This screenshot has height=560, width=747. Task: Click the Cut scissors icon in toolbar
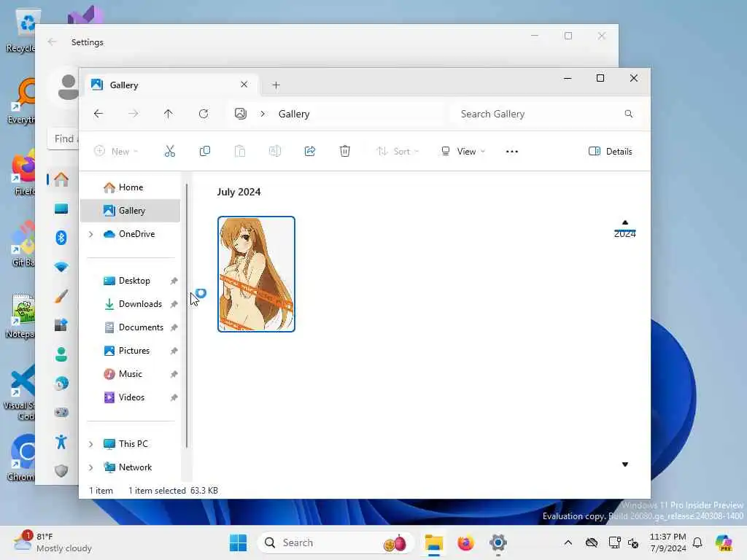(169, 152)
